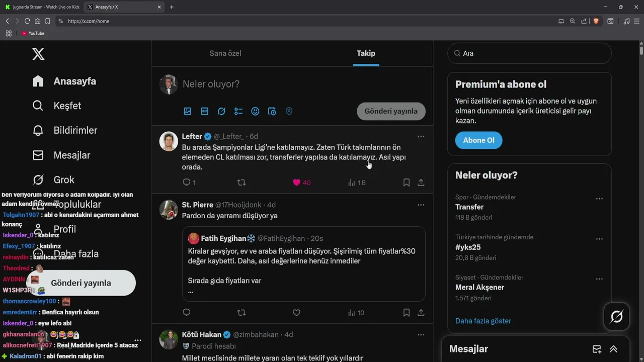
Task: Click Daha fazla göster link
Action: [483, 321]
